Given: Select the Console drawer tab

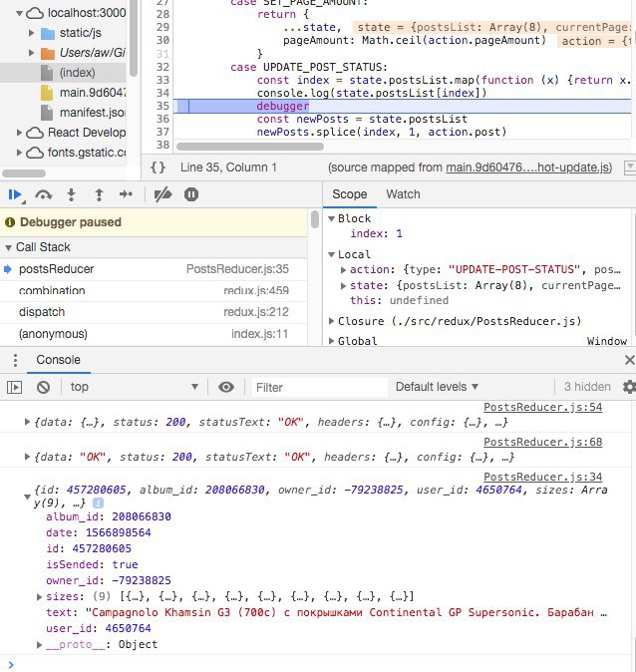Looking at the screenshot, I should tap(59, 360).
